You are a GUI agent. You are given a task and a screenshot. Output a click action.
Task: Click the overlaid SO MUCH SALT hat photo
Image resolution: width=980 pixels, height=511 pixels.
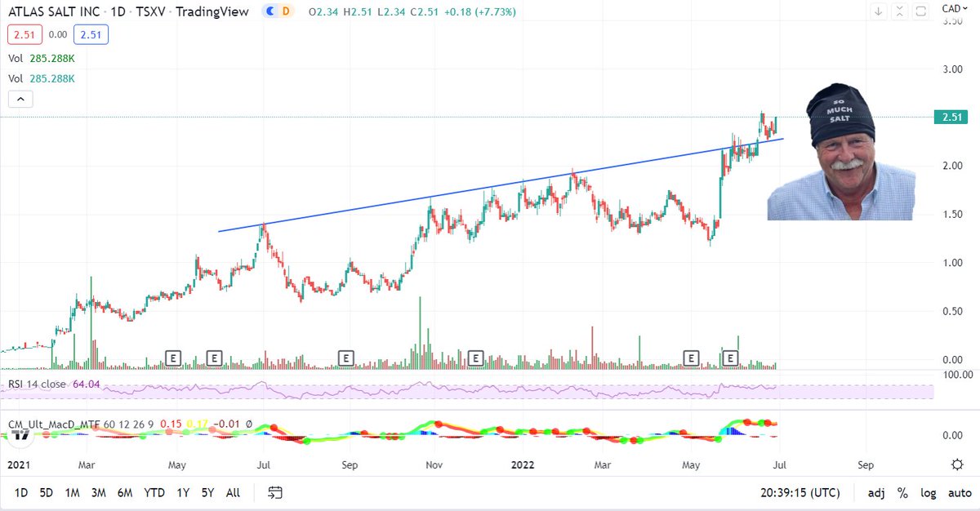point(840,150)
